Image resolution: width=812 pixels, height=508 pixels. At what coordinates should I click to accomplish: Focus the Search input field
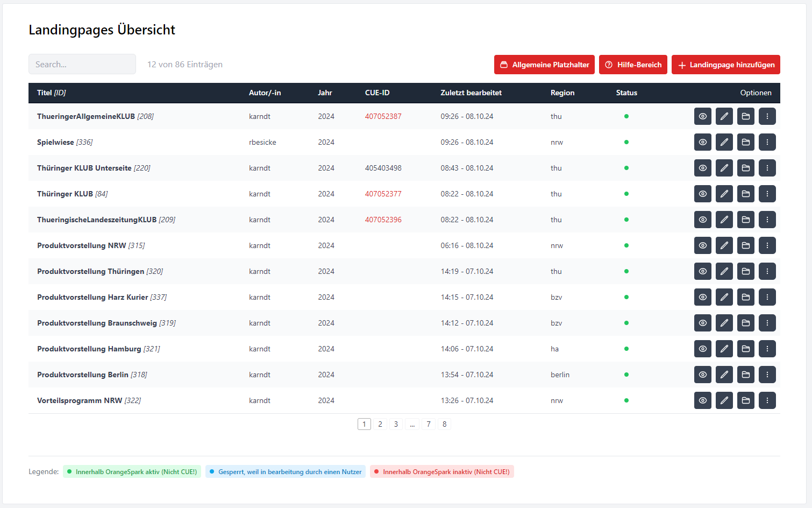click(x=82, y=64)
